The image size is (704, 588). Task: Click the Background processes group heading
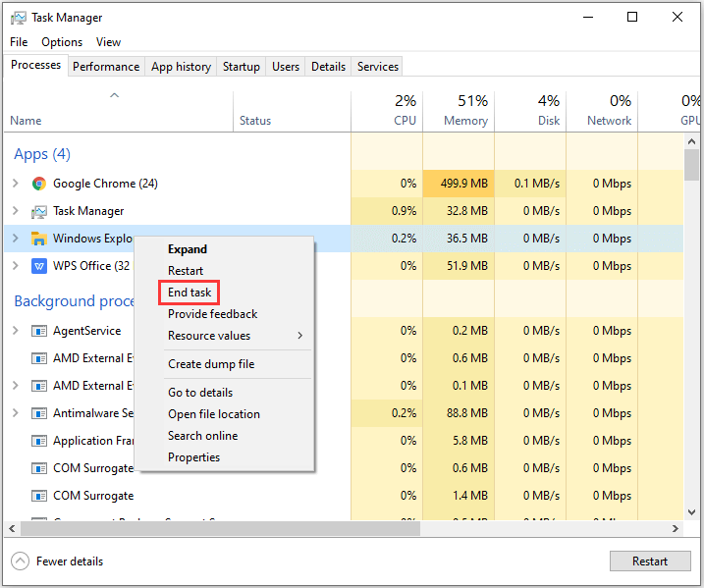74,301
